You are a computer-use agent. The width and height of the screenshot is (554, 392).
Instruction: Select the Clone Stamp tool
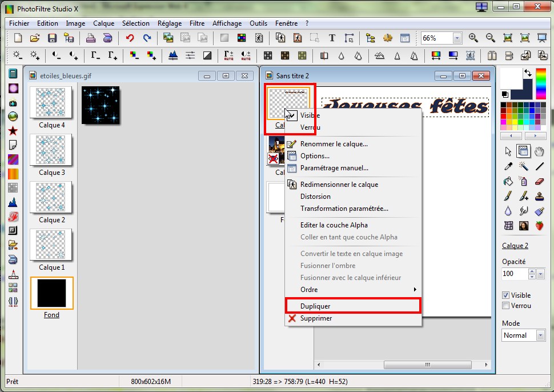click(x=539, y=196)
